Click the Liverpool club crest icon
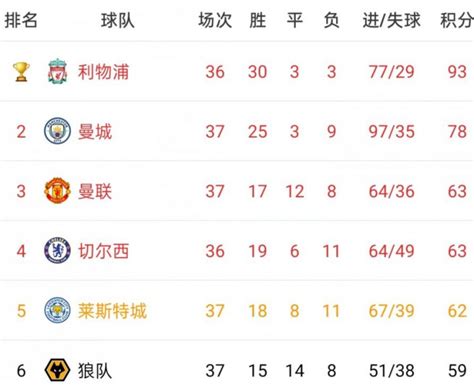This screenshot has height=391, width=474. point(57,71)
